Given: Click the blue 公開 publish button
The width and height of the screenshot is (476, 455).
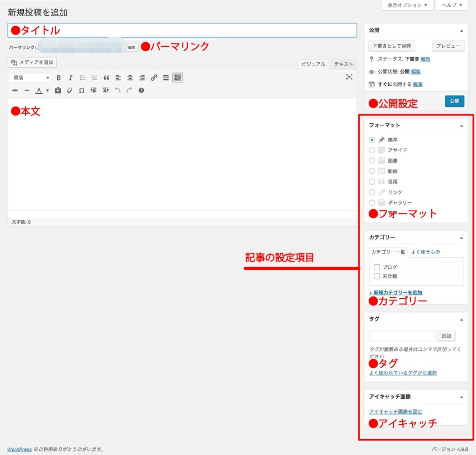Looking at the screenshot, I should click(454, 101).
